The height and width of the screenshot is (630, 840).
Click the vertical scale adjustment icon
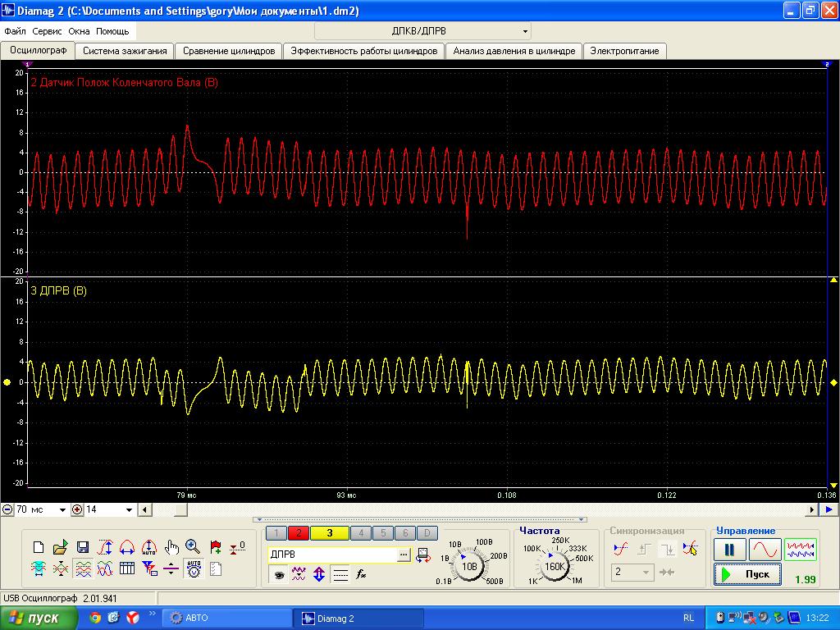coord(105,547)
